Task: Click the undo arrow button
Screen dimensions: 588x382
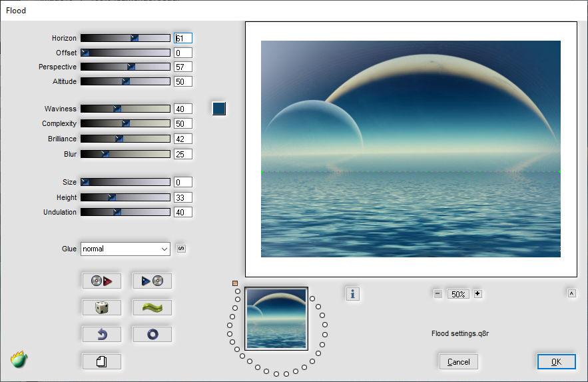Action: click(x=102, y=335)
